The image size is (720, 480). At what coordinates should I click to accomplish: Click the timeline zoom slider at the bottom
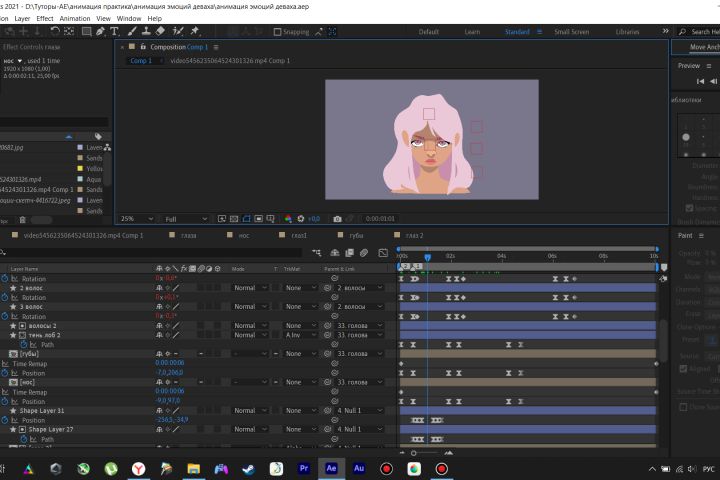tap(414, 453)
